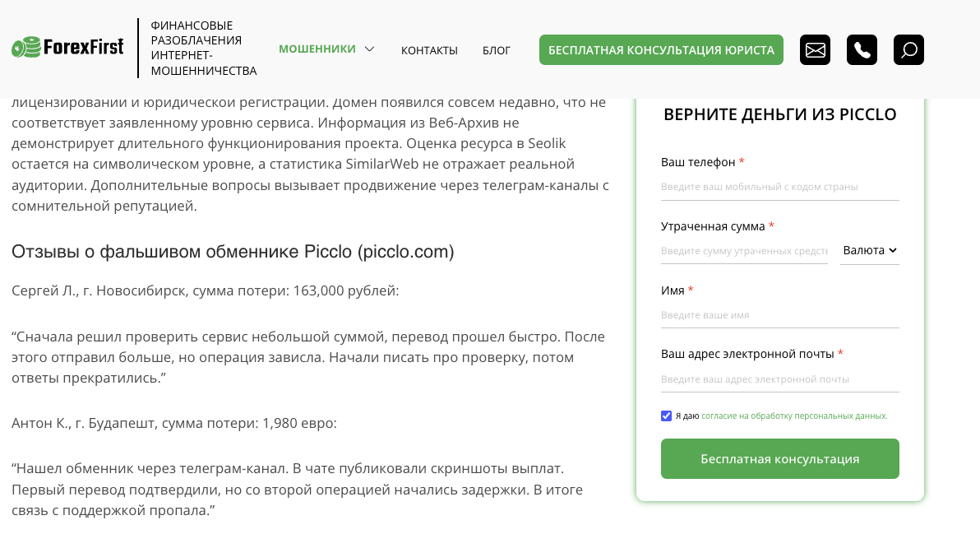Focus the Ваш телефон input field
This screenshot has width=980, height=548.
(x=779, y=187)
